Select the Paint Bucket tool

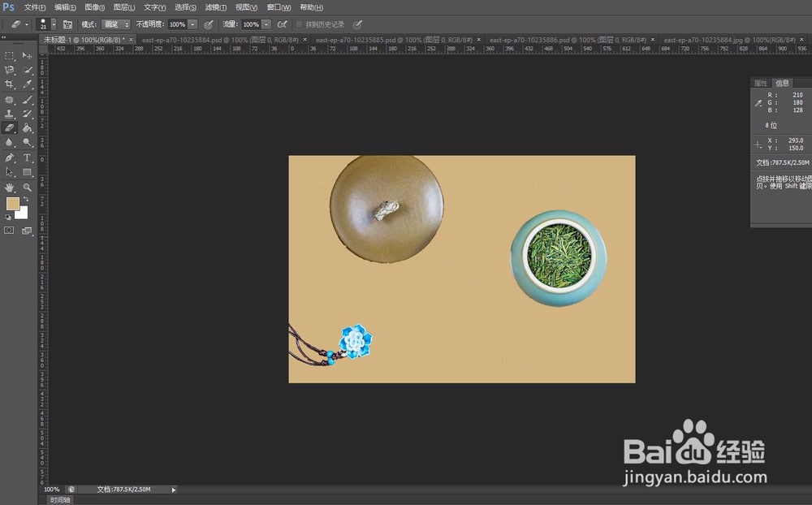pyautogui.click(x=27, y=128)
